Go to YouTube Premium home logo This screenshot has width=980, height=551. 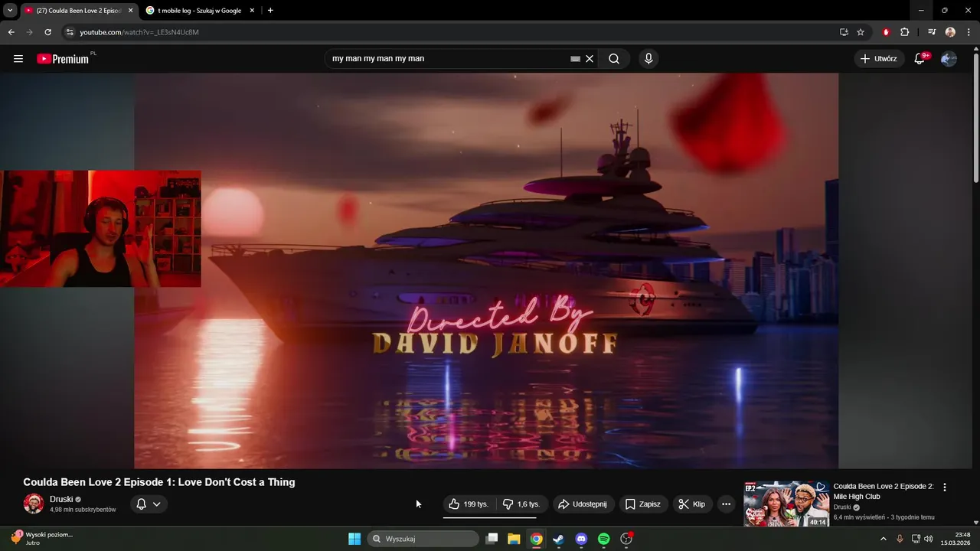point(63,59)
